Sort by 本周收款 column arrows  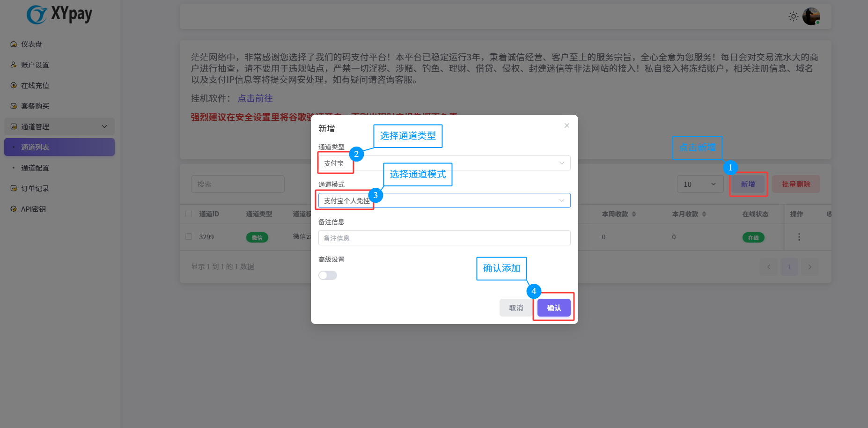(x=634, y=214)
